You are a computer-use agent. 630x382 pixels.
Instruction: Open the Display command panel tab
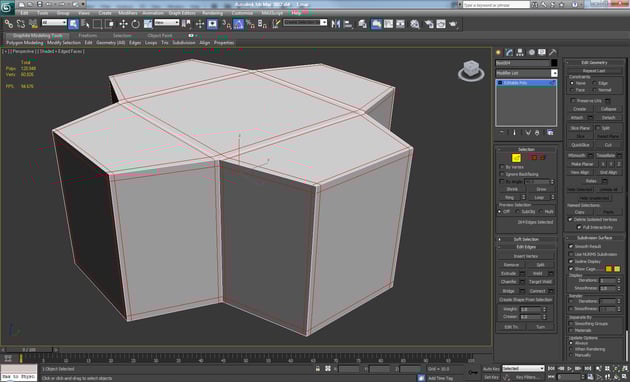coord(542,52)
